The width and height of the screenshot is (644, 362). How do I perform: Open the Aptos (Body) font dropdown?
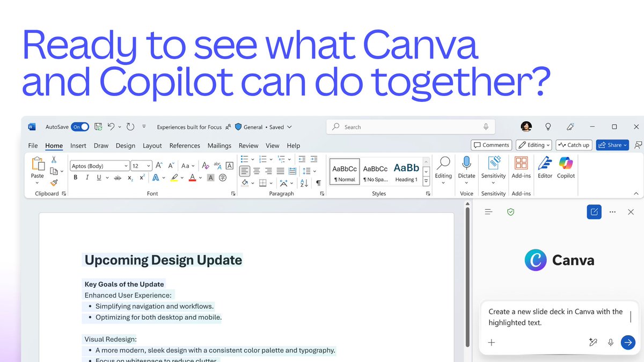pos(126,166)
